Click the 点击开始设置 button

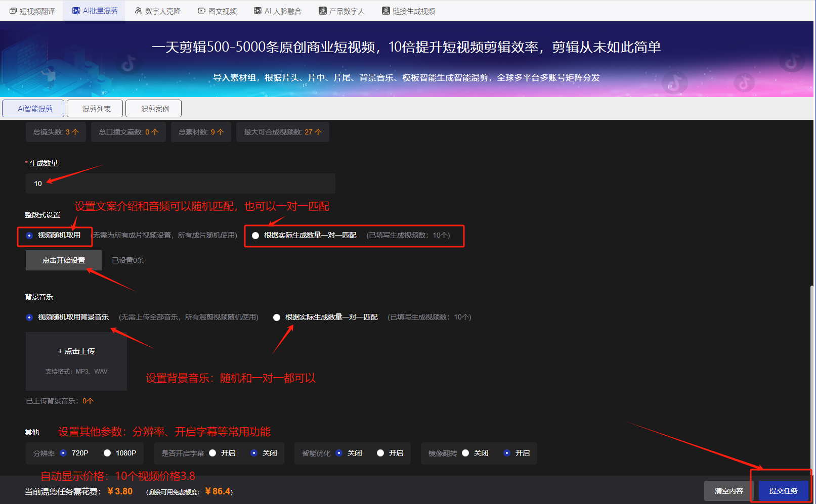[63, 260]
